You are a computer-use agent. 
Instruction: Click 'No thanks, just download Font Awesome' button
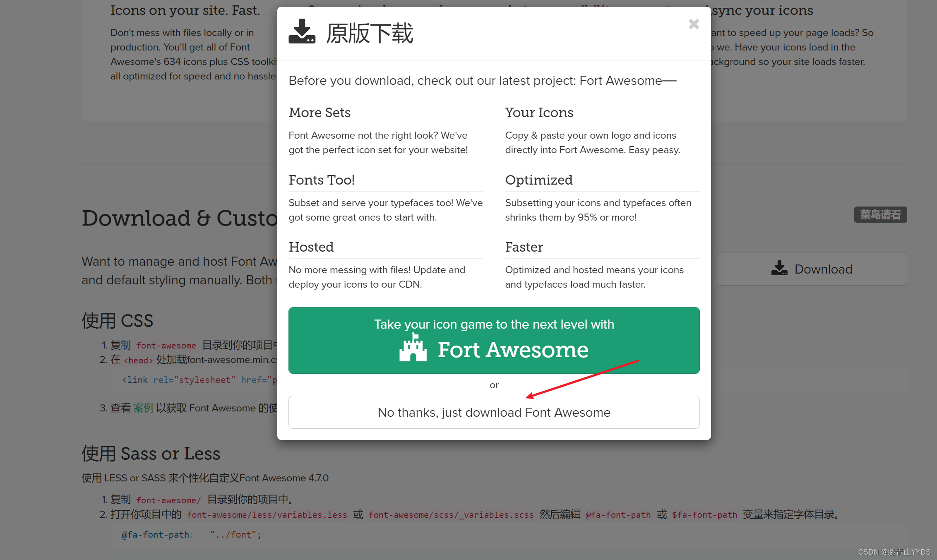[x=494, y=412]
